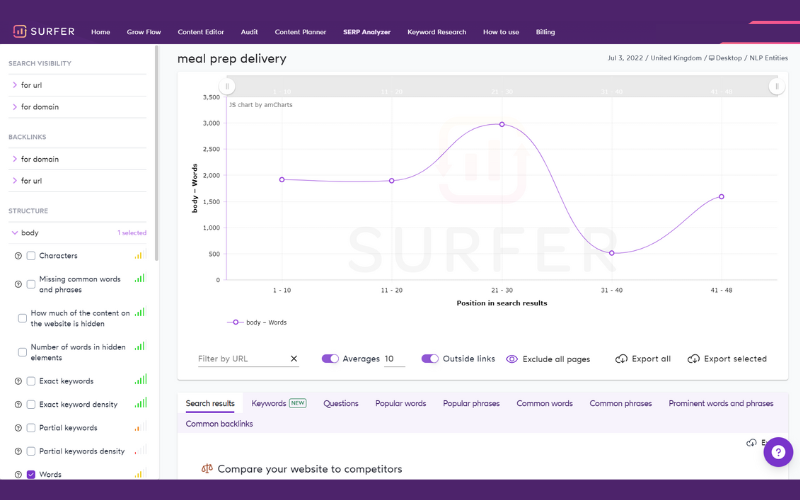The width and height of the screenshot is (800, 500).
Task: Tick the Exact keywords checkbox
Action: pyautogui.click(x=31, y=381)
